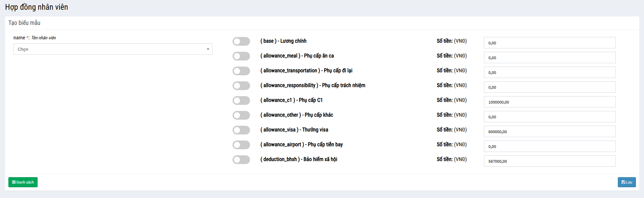Toggle allowance_meal Phụ cấp ăn ca switch
The width and height of the screenshot is (644, 198).
click(x=241, y=56)
